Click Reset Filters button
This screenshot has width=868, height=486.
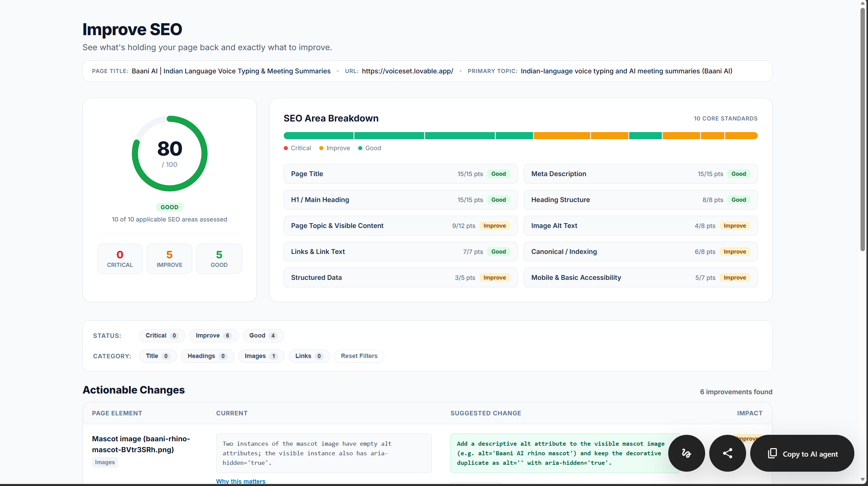(359, 356)
